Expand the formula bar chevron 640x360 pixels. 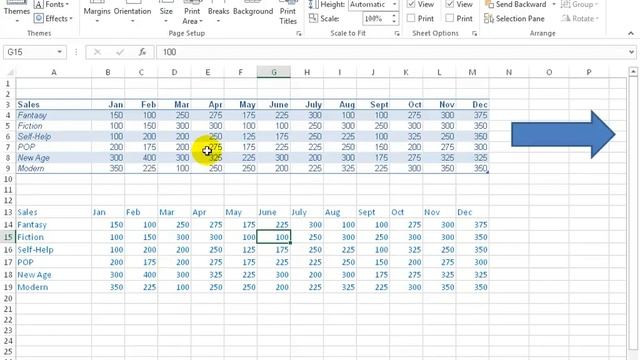(x=631, y=52)
